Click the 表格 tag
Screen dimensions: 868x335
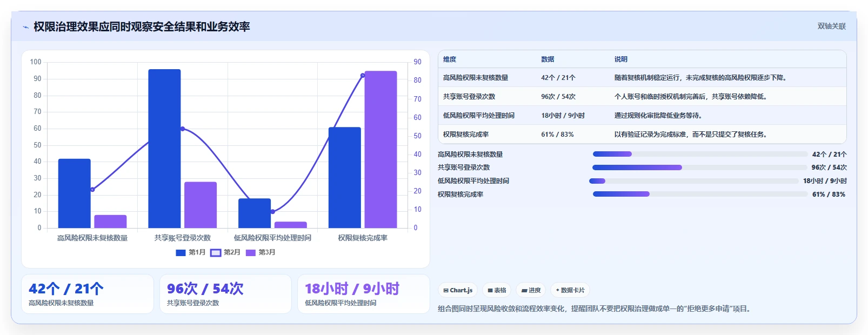click(x=497, y=290)
